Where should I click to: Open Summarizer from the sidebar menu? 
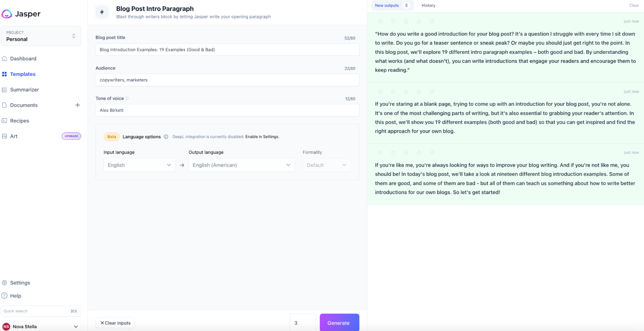click(24, 90)
